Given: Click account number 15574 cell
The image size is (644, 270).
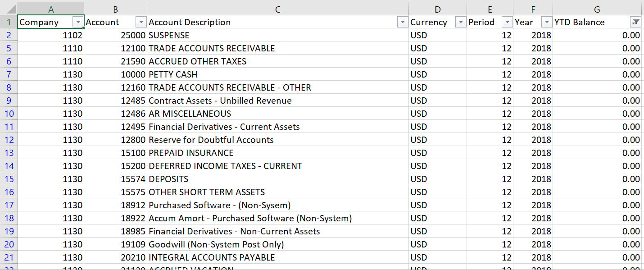Looking at the screenshot, I should [116, 179].
